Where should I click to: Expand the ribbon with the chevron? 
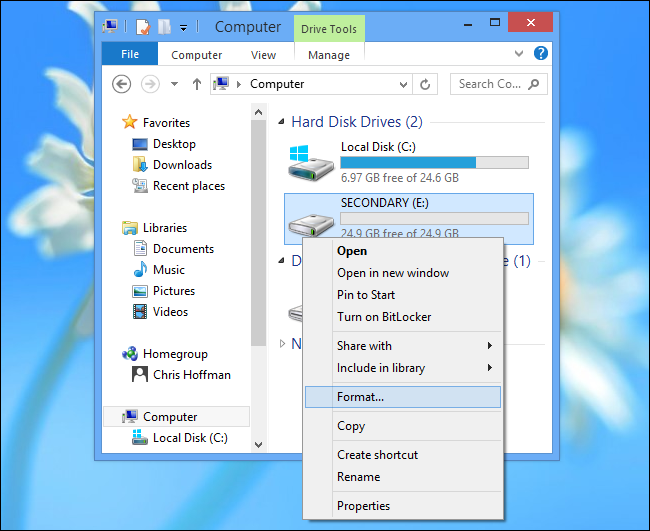coord(519,53)
